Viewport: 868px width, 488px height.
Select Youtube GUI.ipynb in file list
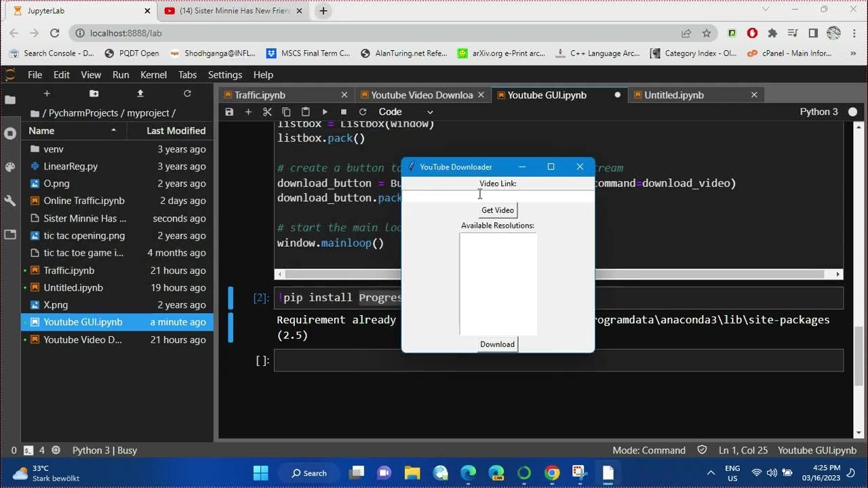tap(117, 322)
